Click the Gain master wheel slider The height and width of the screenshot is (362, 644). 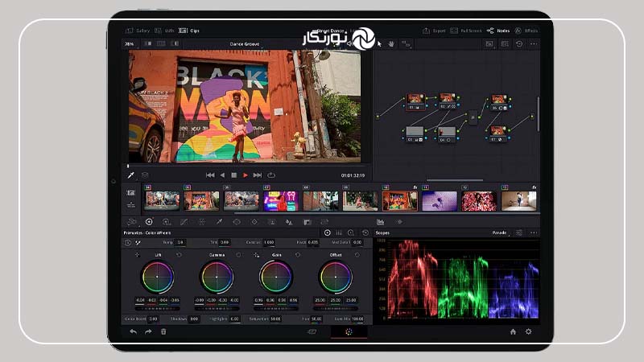276,308
